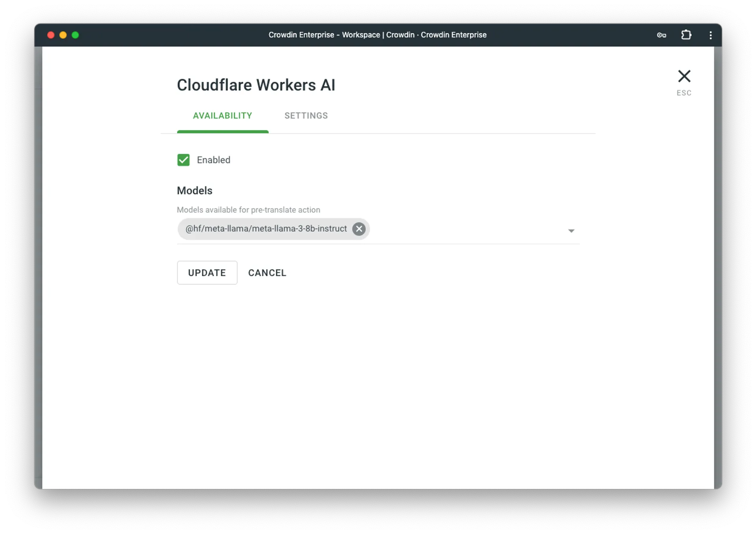
Task: Remove the meta-llama-3-8b-instruct model chip
Action: [359, 229]
